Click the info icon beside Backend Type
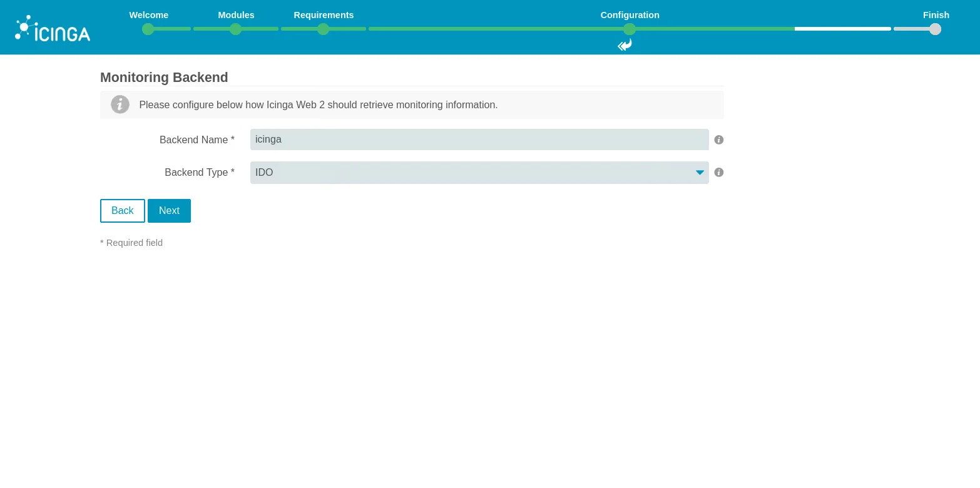 click(x=718, y=172)
